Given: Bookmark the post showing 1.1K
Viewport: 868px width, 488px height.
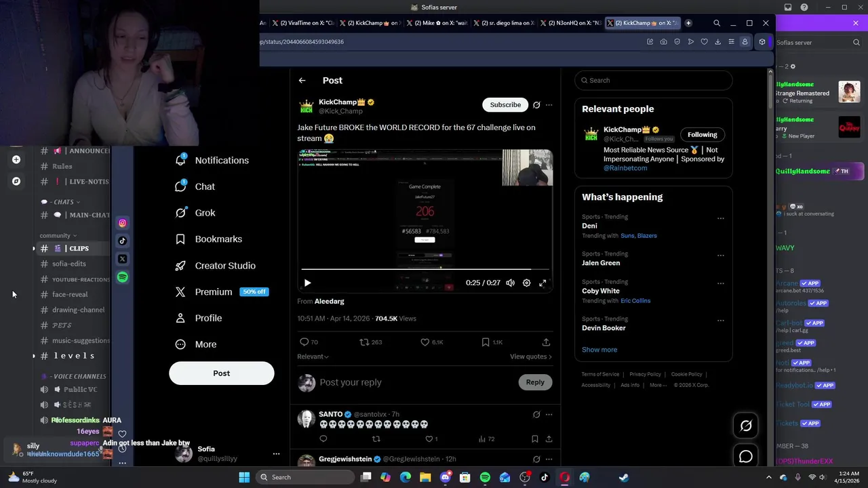Looking at the screenshot, I should [492, 342].
